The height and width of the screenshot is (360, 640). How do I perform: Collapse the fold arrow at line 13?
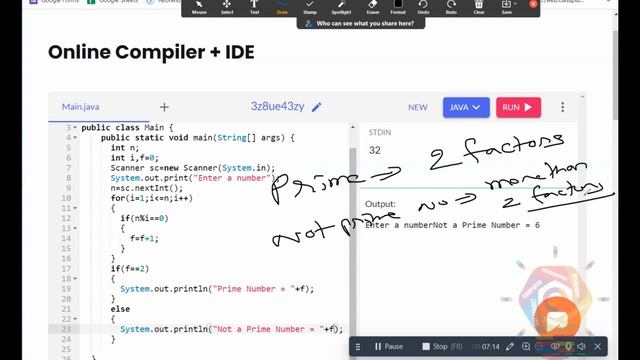75,229
